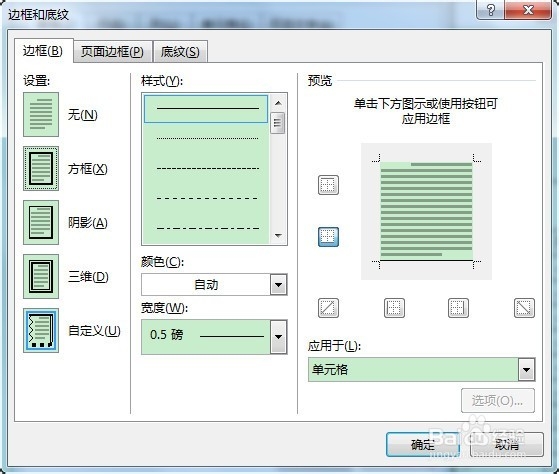Click the 阴影(A) label text
This screenshot has height=474, width=559.
[x=88, y=223]
